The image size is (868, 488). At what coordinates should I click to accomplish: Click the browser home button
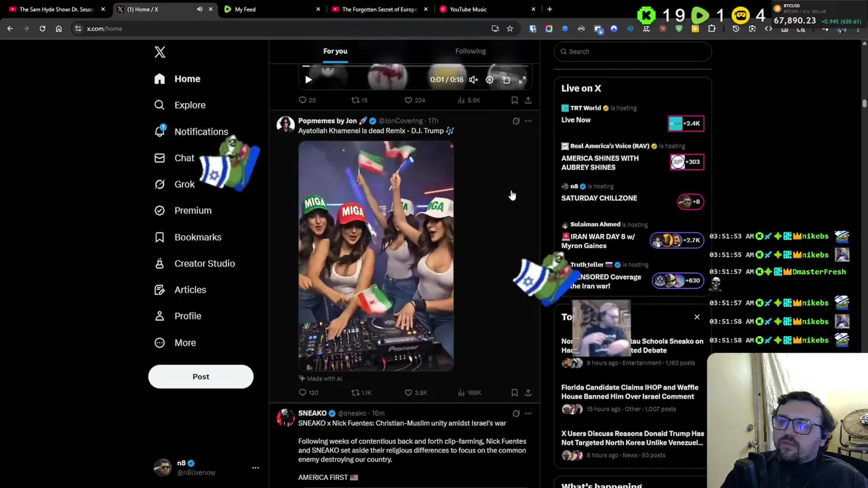[58, 28]
